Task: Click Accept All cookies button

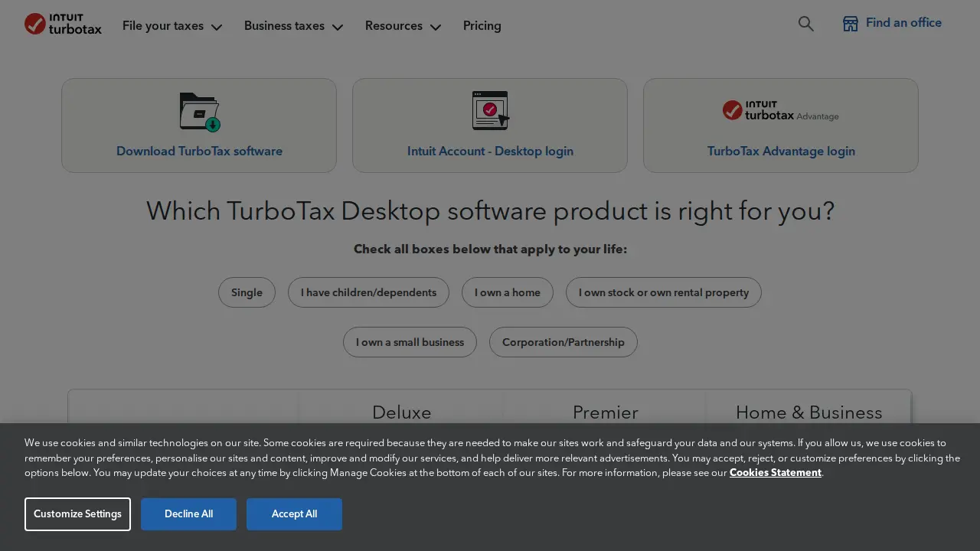Action: [x=294, y=514]
